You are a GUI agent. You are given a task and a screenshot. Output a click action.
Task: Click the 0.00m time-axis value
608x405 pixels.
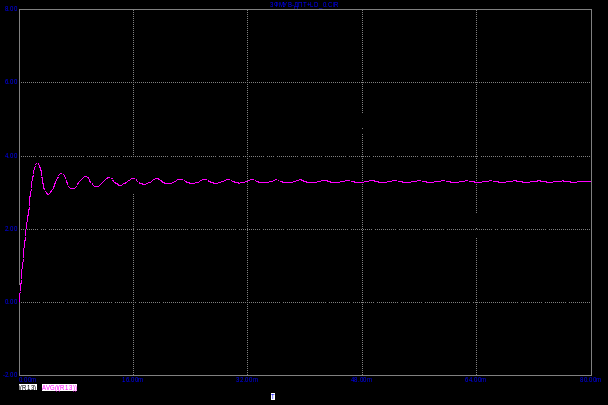tap(28, 380)
